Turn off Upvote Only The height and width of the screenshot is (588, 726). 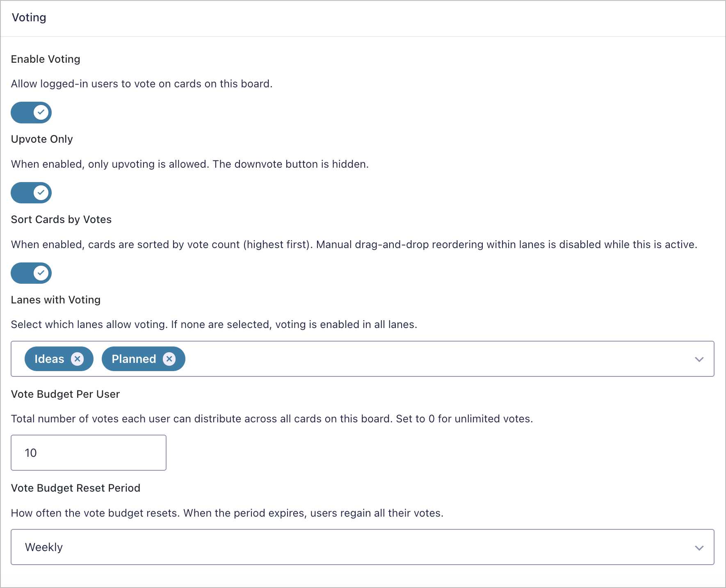click(x=31, y=193)
